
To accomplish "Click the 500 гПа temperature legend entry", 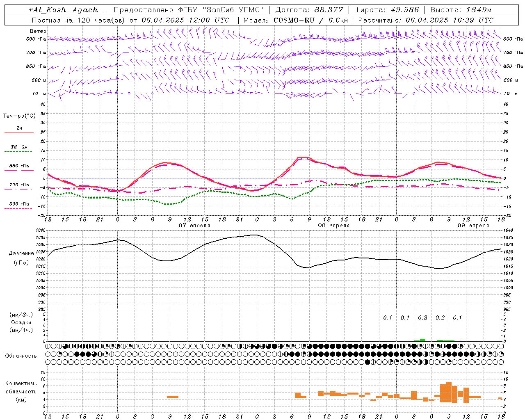I will pyautogui.click(x=19, y=204).
